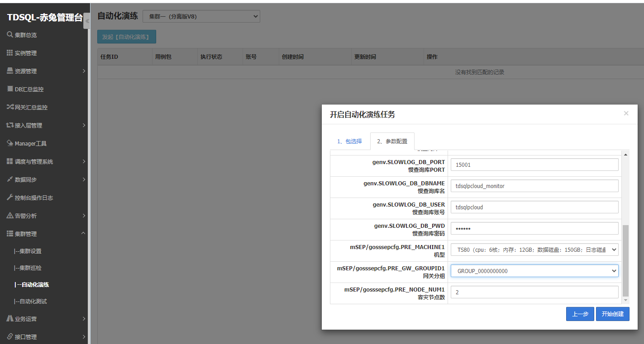Click the warning triangle icon beside 告警分析
The width and height of the screenshot is (644, 344).
pyautogui.click(x=10, y=216)
